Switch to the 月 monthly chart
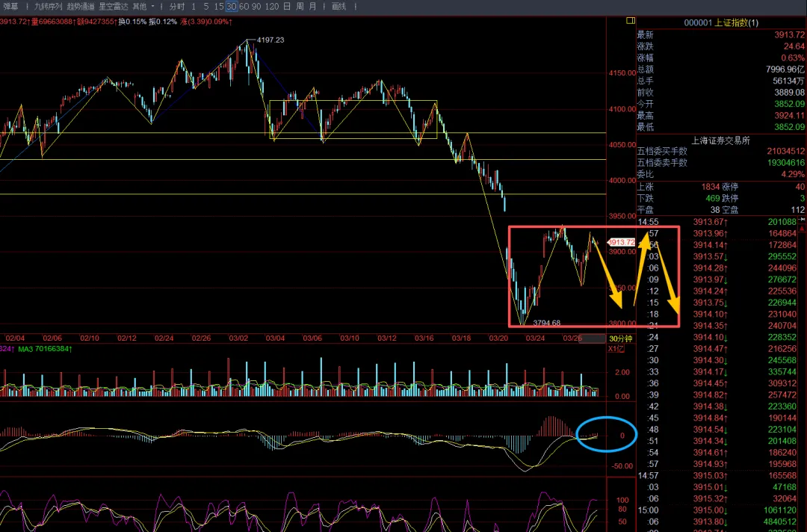The image size is (807, 532). [x=312, y=7]
